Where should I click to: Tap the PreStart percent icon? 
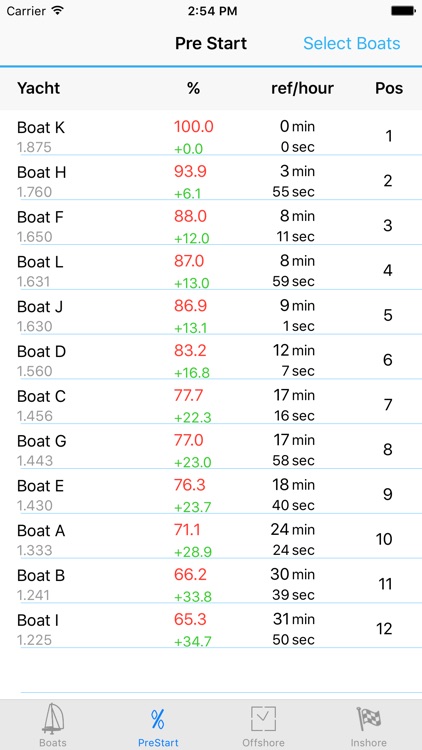tap(158, 720)
